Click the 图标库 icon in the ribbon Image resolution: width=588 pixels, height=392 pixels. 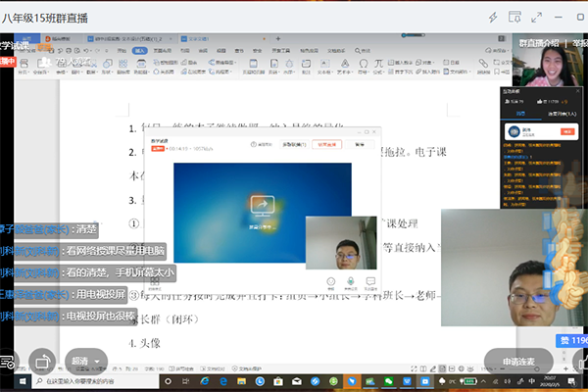coord(123,67)
